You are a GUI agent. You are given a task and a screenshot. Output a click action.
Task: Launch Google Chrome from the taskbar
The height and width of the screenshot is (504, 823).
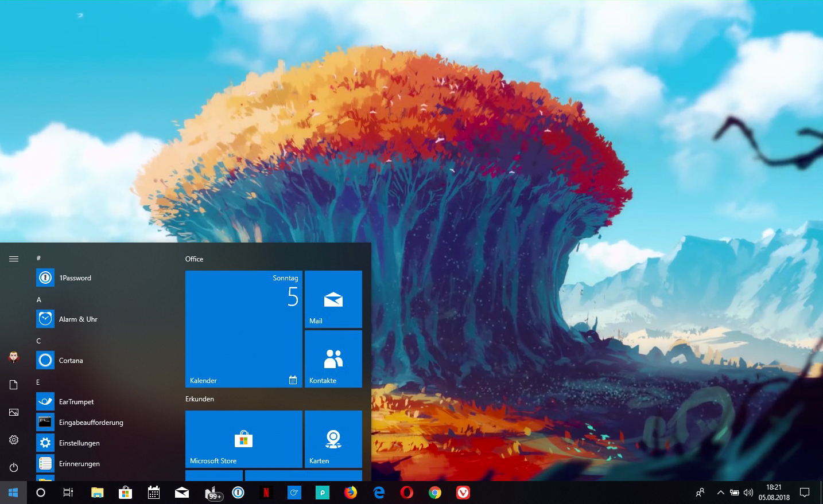[x=435, y=493]
